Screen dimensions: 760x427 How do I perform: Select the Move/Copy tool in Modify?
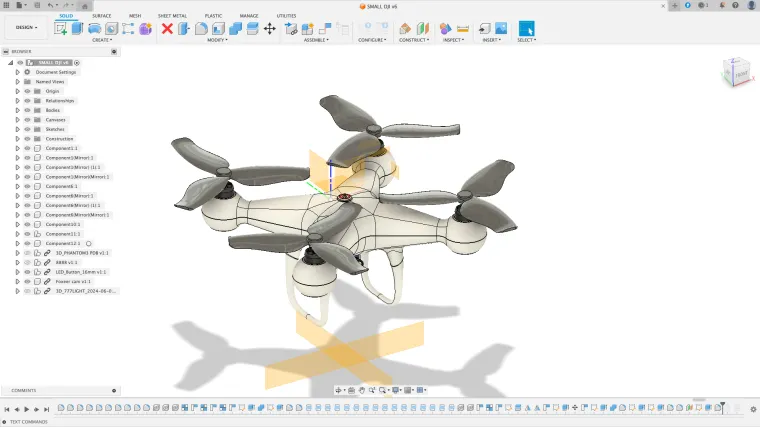[269, 28]
